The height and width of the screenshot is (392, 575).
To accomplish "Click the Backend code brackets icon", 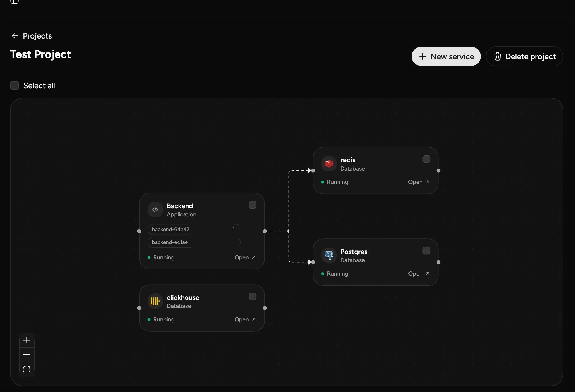I will [155, 210].
